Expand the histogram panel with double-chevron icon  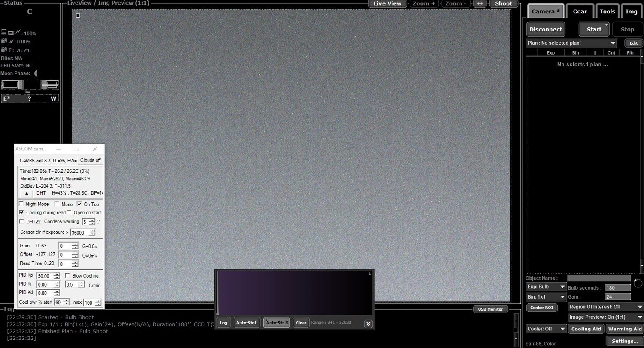pyautogui.click(x=368, y=324)
